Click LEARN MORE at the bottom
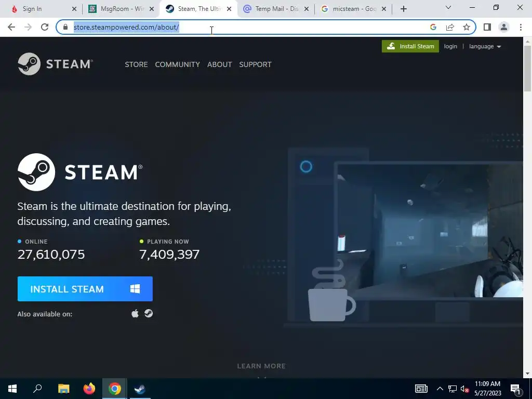Viewport: 532px width, 399px height. point(261,366)
